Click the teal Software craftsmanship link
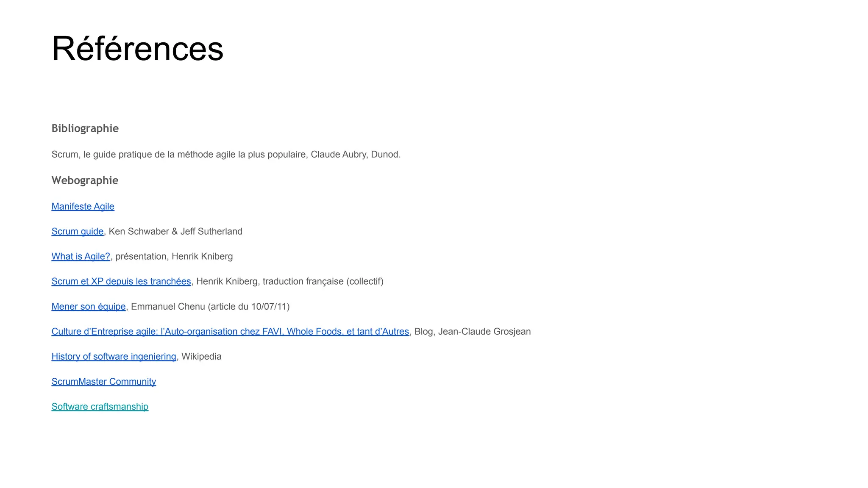This screenshot has height=488, width=868. 100,406
